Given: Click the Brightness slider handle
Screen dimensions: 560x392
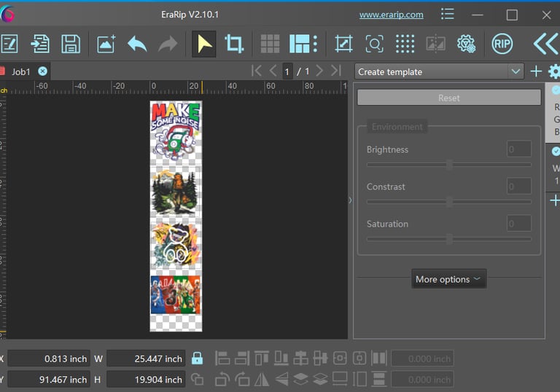Looking at the screenshot, I should 449,165.
